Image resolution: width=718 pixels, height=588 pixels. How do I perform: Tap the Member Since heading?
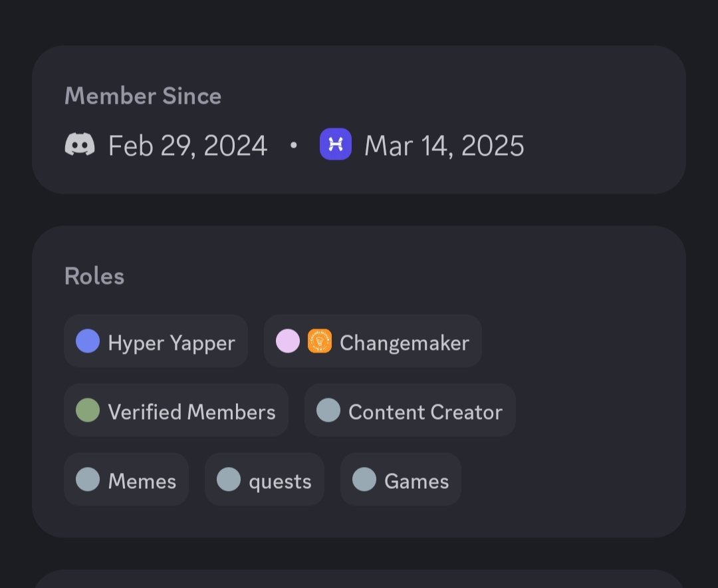click(143, 96)
